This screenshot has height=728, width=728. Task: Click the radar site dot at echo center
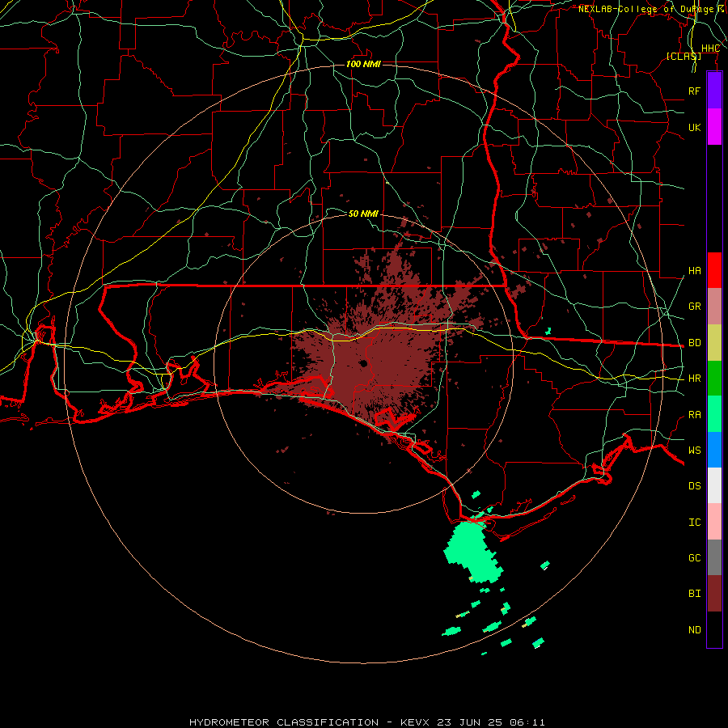(363, 363)
